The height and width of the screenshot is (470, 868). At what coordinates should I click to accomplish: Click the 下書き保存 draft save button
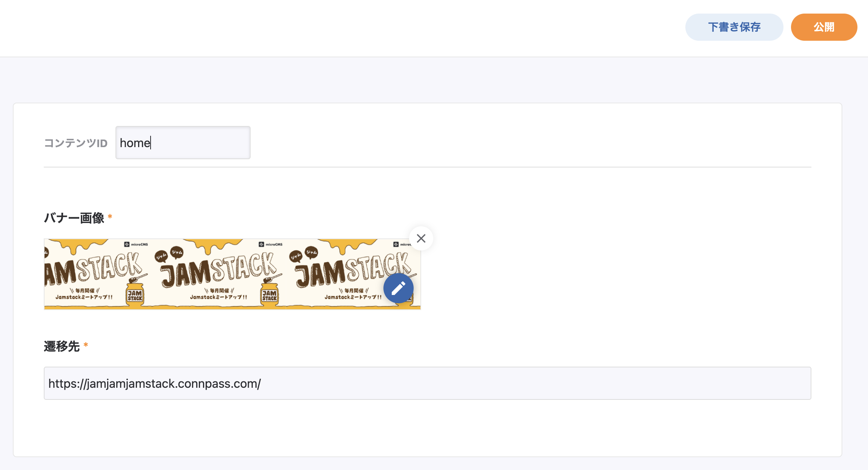[x=734, y=27]
